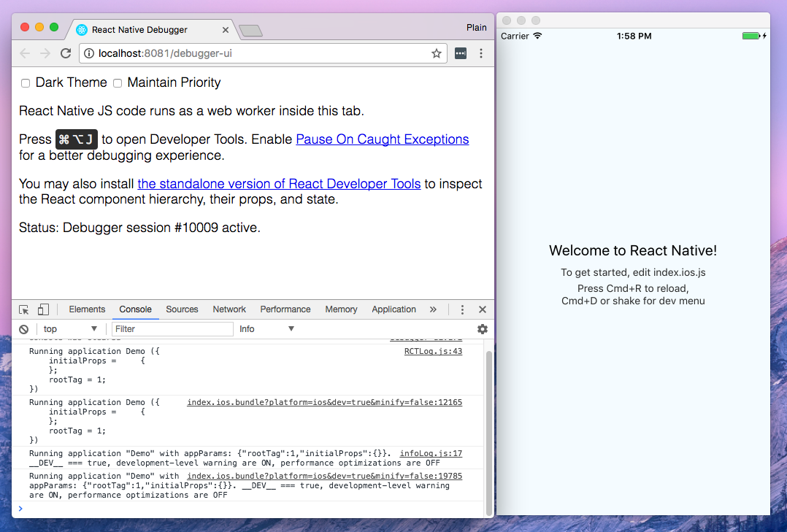This screenshot has height=532, width=787.
Task: Switch to the Network panel
Action: [229, 309]
